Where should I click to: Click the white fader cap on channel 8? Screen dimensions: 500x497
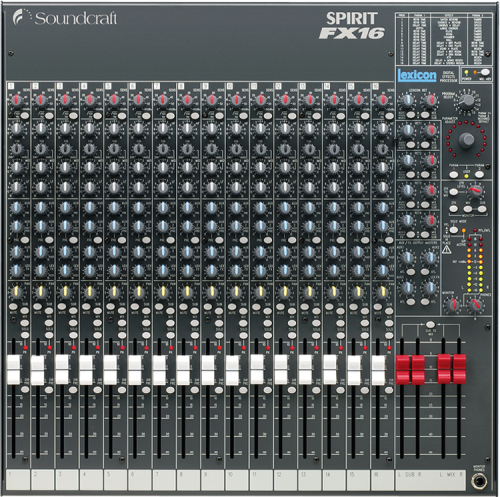click(184, 370)
